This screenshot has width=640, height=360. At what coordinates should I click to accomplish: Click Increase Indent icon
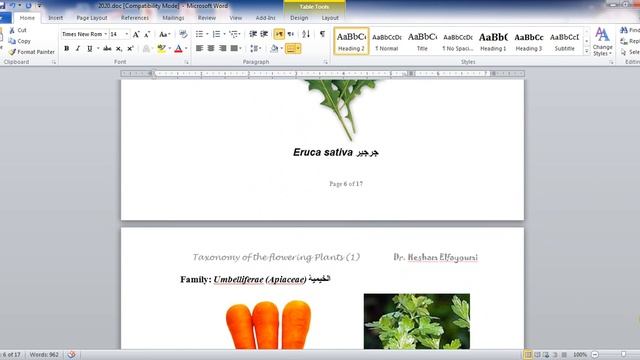[264, 34]
